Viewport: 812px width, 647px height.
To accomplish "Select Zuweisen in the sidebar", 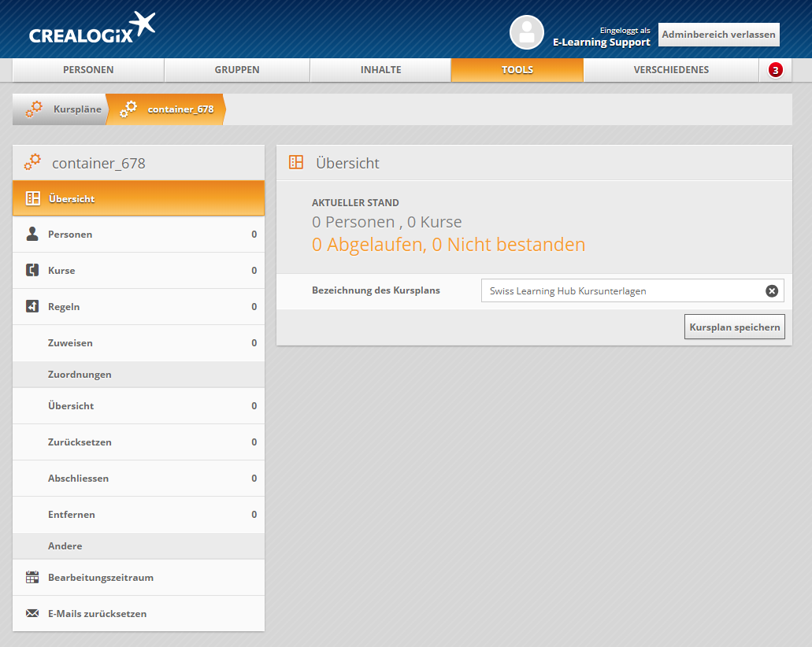I will tap(70, 343).
